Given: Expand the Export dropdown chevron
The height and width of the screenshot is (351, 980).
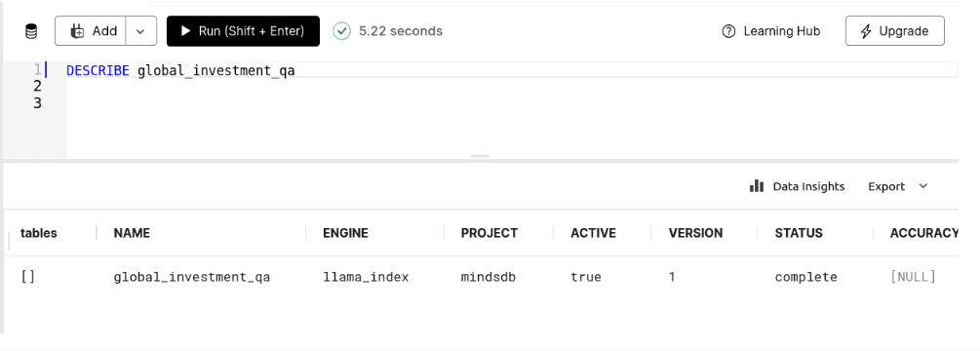Looking at the screenshot, I should point(923,186).
